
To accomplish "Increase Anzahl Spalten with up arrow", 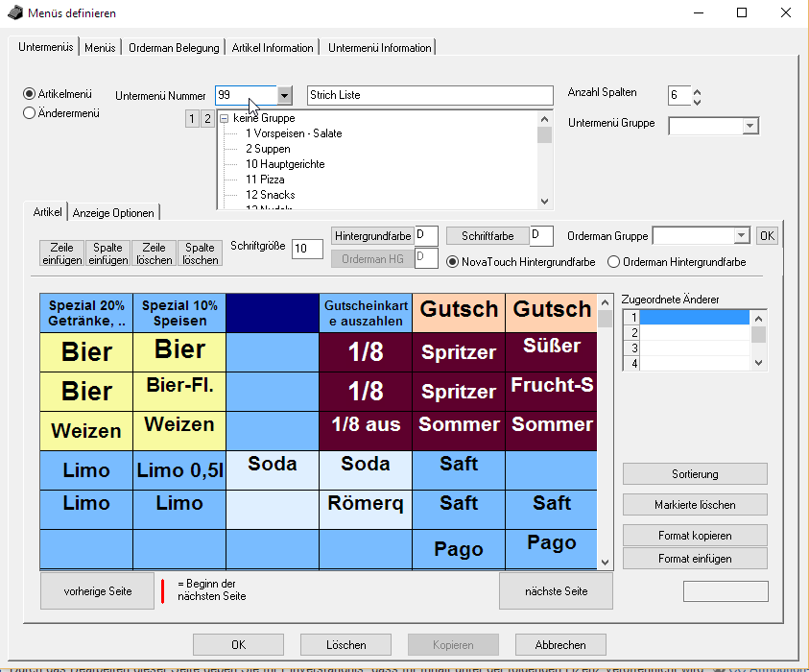I will pos(698,90).
